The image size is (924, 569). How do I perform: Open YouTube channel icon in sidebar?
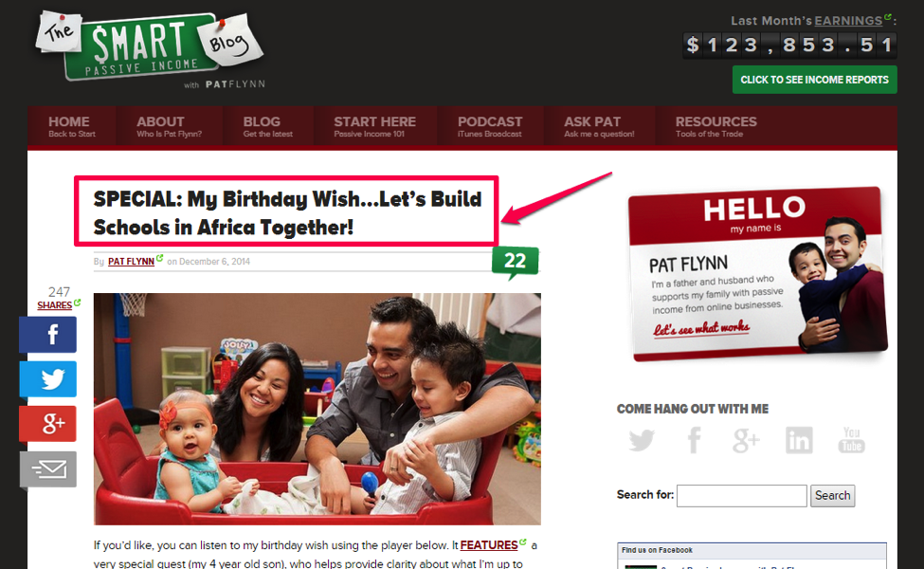tap(851, 440)
